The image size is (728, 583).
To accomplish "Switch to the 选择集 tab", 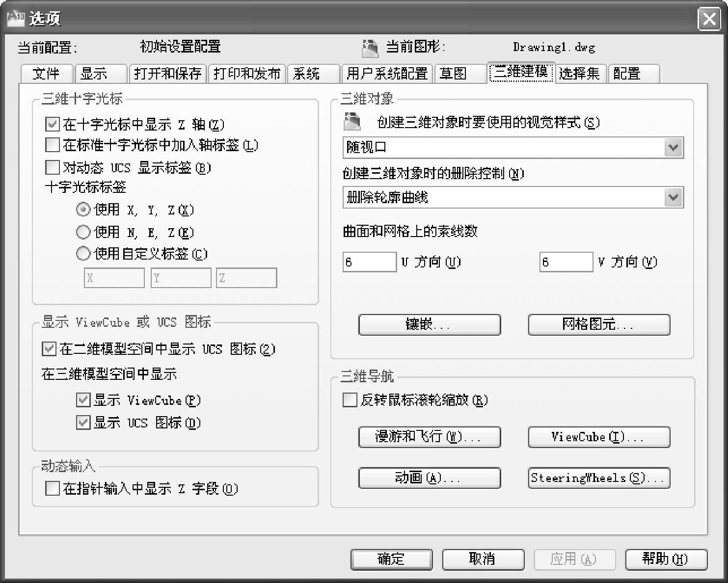I will (581, 74).
